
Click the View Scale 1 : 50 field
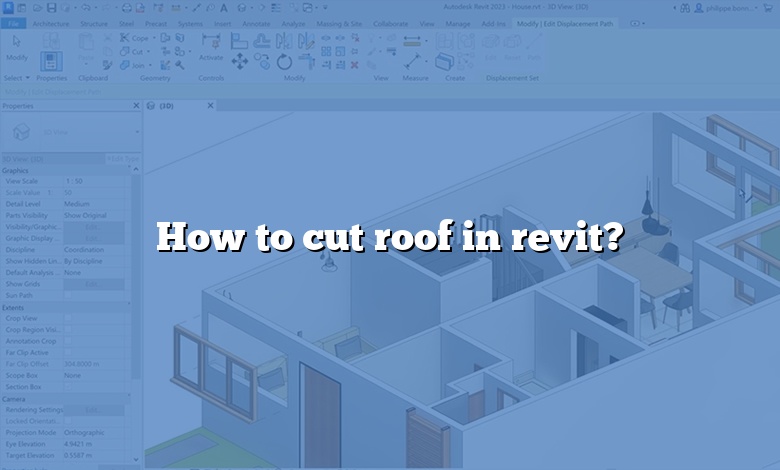pos(95,181)
